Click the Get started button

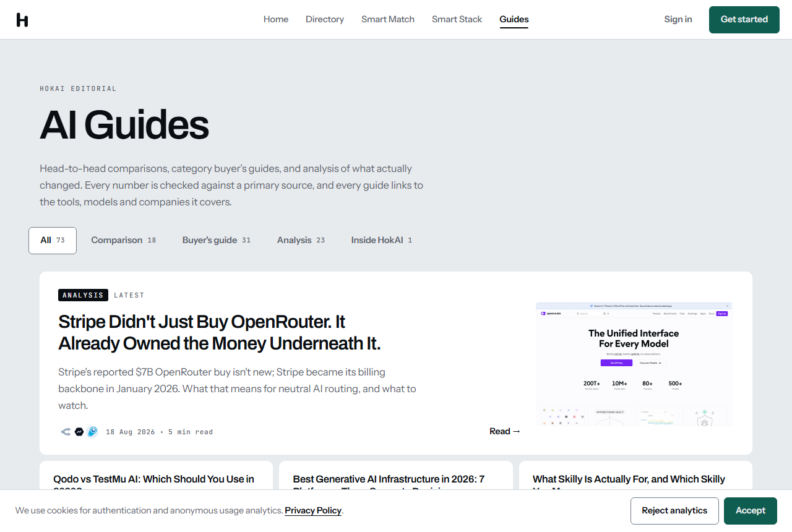click(x=744, y=20)
